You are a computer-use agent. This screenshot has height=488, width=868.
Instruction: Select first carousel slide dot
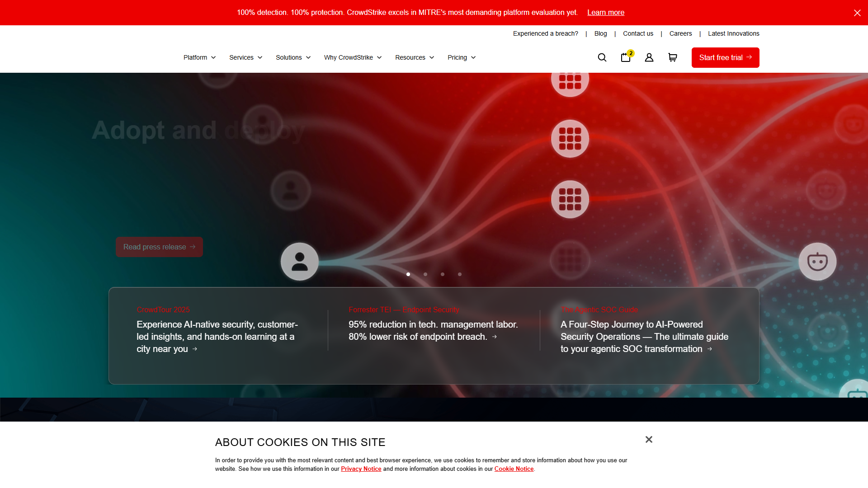(408, 274)
